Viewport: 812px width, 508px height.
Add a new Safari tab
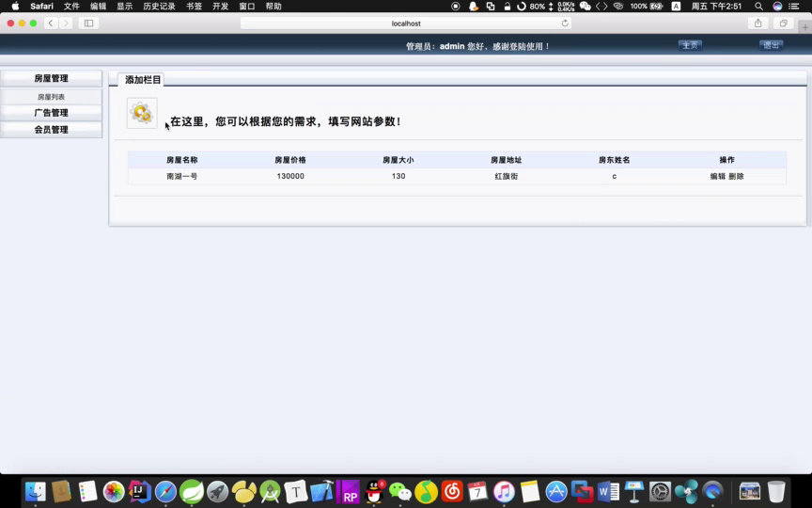click(805, 27)
